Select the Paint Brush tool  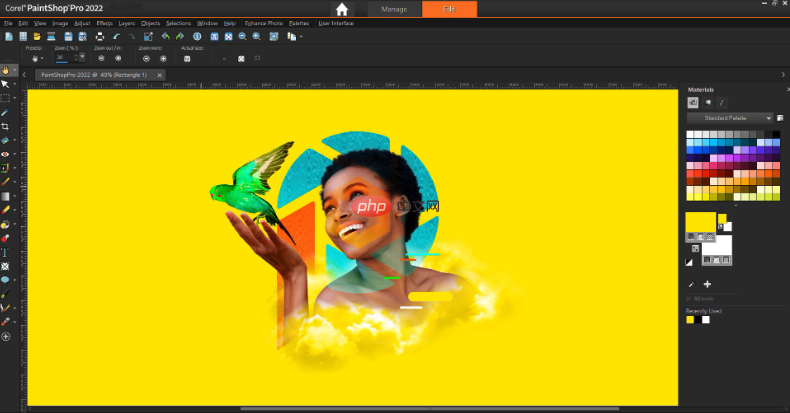[5, 182]
